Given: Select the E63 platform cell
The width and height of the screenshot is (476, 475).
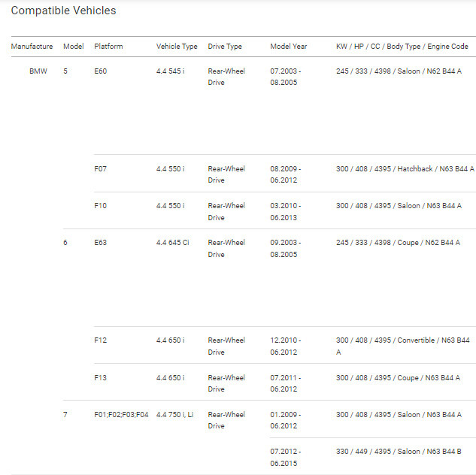Looking at the screenshot, I should pyautogui.click(x=101, y=243).
